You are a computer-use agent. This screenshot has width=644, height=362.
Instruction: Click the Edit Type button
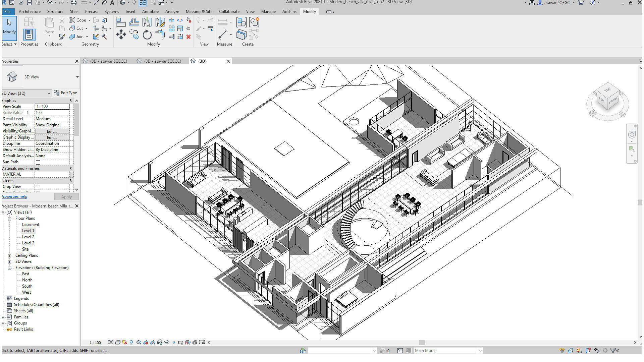pyautogui.click(x=66, y=93)
